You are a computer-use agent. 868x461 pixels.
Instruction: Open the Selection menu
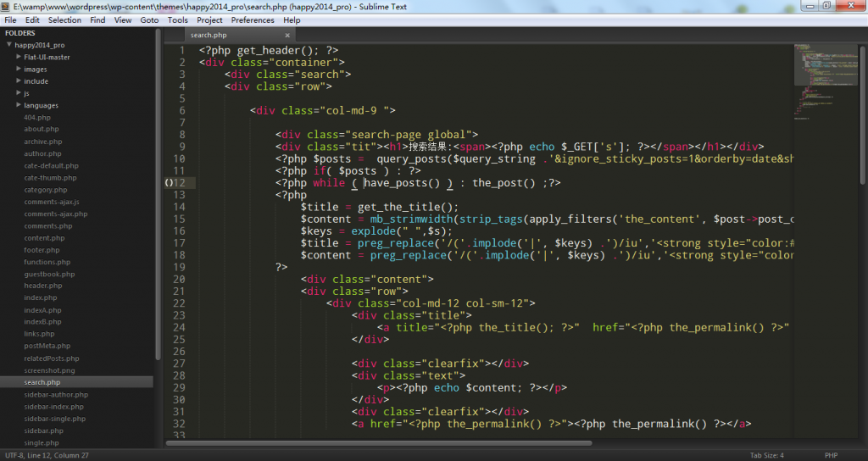click(x=64, y=20)
